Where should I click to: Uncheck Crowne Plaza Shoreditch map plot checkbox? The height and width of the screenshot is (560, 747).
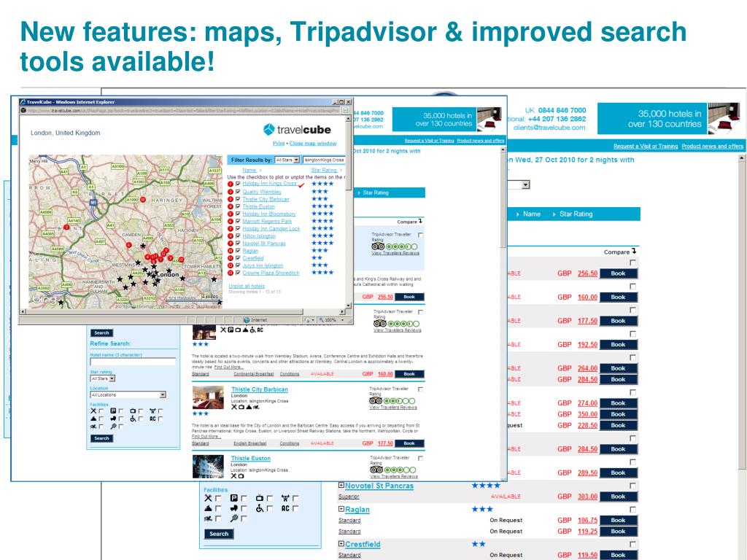coord(238,273)
